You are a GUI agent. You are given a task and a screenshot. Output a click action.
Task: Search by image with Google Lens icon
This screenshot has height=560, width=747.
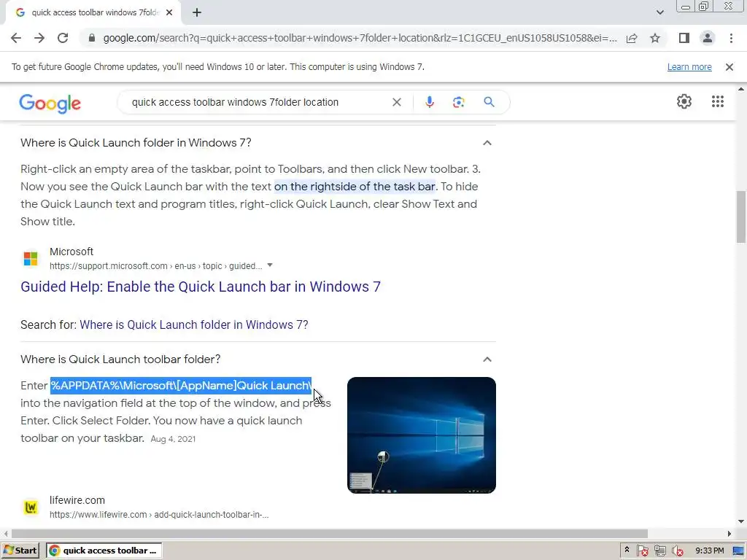click(458, 102)
